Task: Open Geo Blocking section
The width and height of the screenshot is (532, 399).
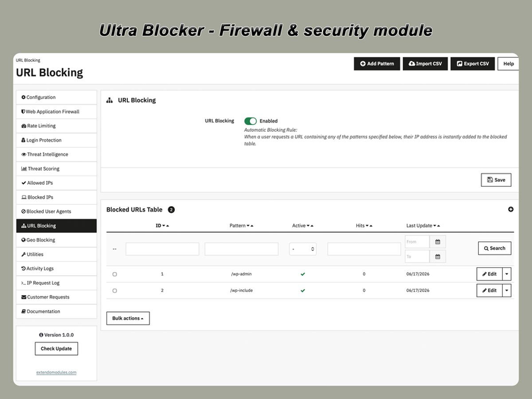Action: (x=57, y=240)
